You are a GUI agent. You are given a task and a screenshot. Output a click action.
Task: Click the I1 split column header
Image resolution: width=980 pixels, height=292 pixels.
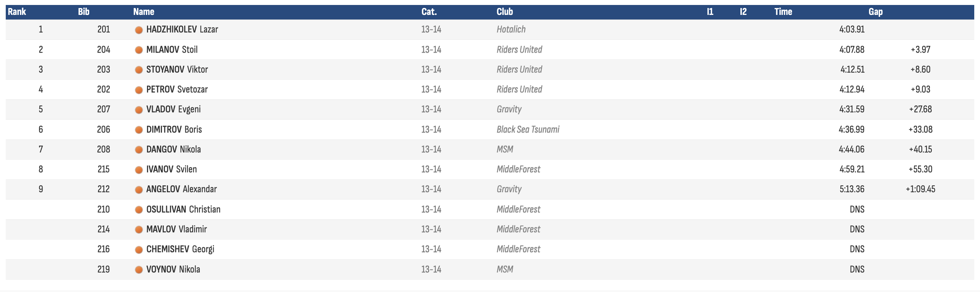click(710, 12)
